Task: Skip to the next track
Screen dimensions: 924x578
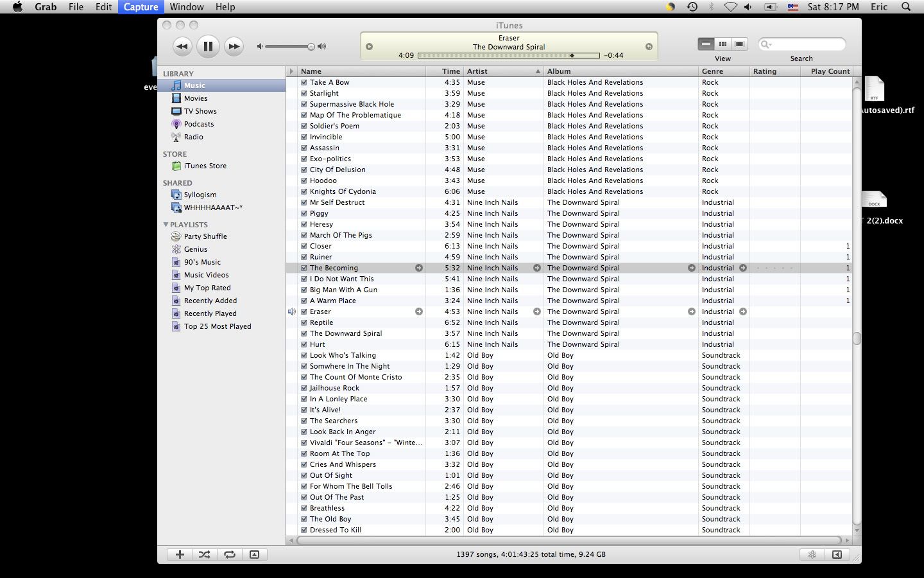Action: point(234,46)
